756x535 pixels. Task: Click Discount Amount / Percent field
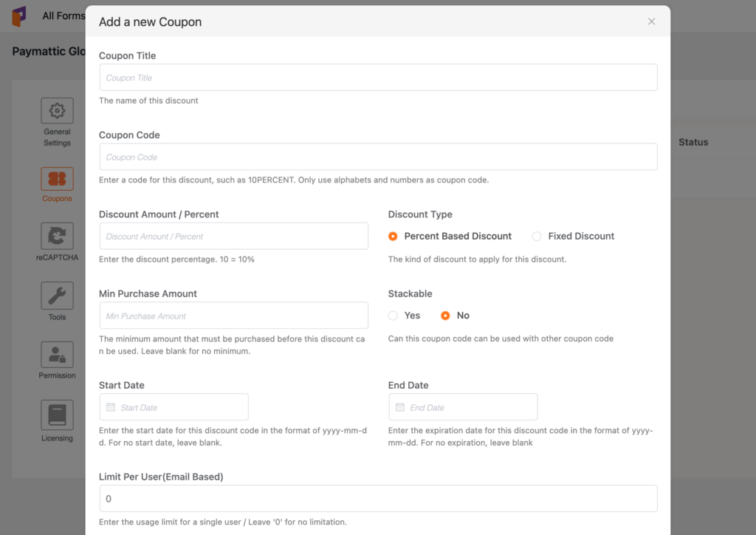pos(234,236)
